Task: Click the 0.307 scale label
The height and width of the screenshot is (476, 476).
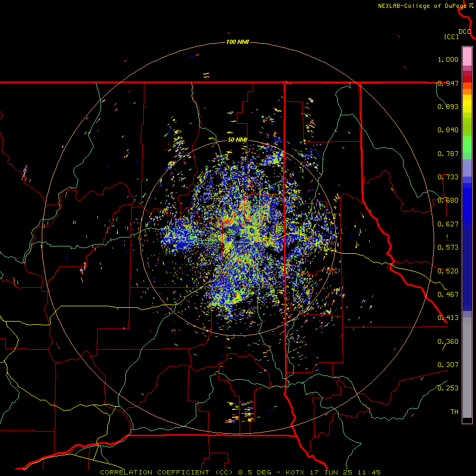Action: click(x=448, y=365)
